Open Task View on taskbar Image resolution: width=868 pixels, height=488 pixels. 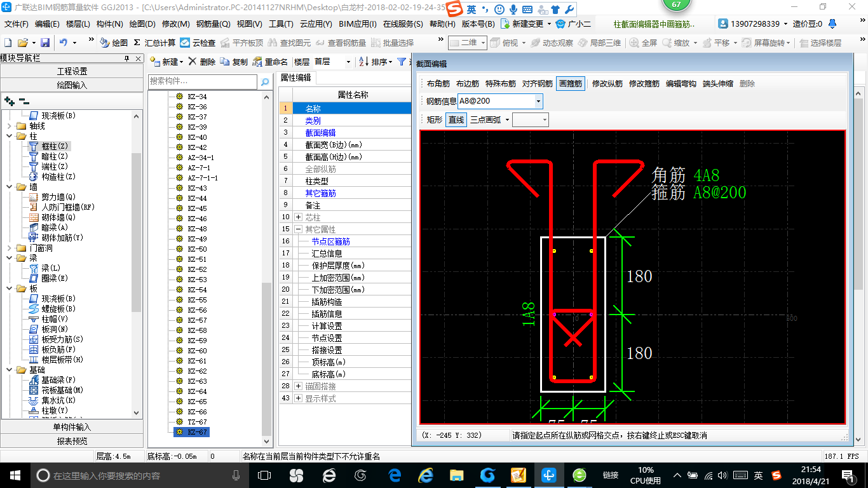point(264,475)
